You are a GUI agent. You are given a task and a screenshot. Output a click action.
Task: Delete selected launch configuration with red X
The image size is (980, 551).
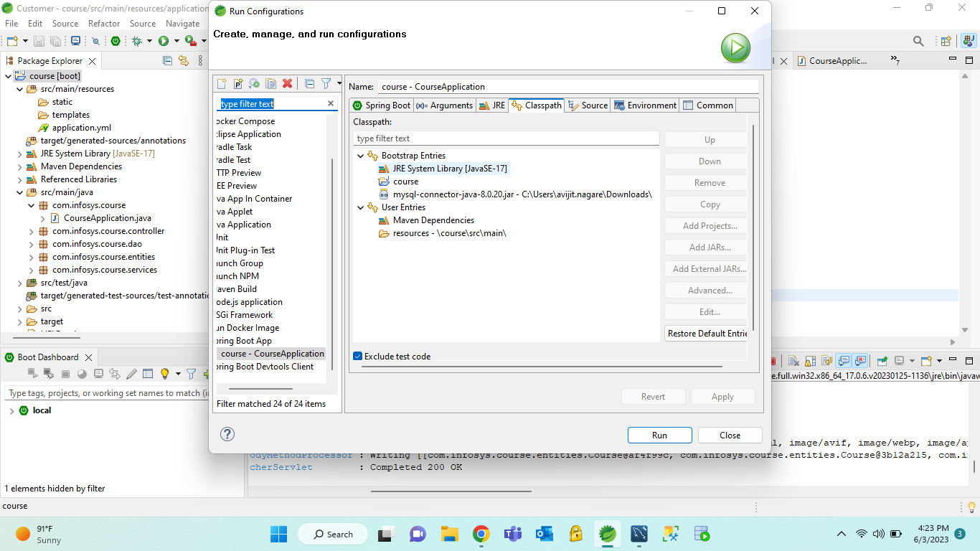coord(287,84)
